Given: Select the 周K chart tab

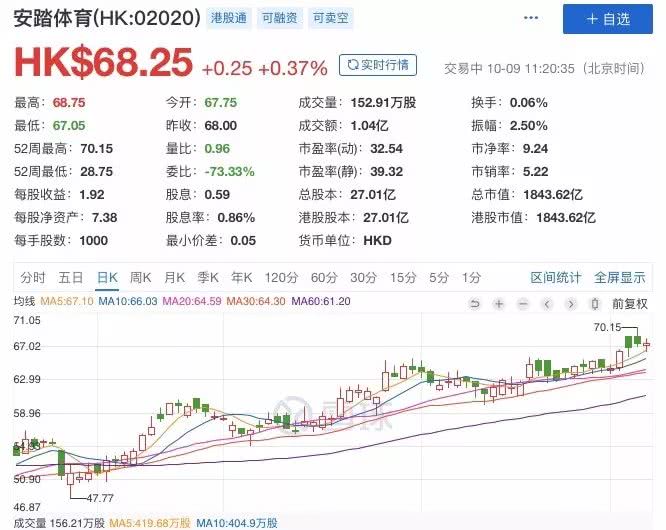Looking at the screenshot, I should tap(141, 278).
